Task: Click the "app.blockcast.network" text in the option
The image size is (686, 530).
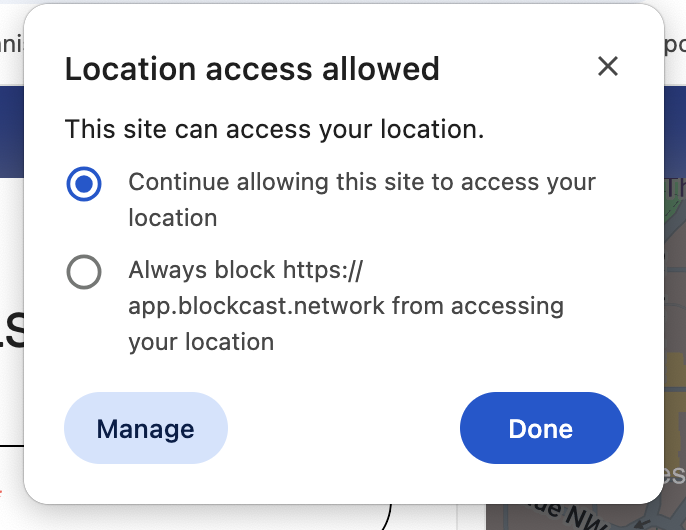Action: (256, 305)
